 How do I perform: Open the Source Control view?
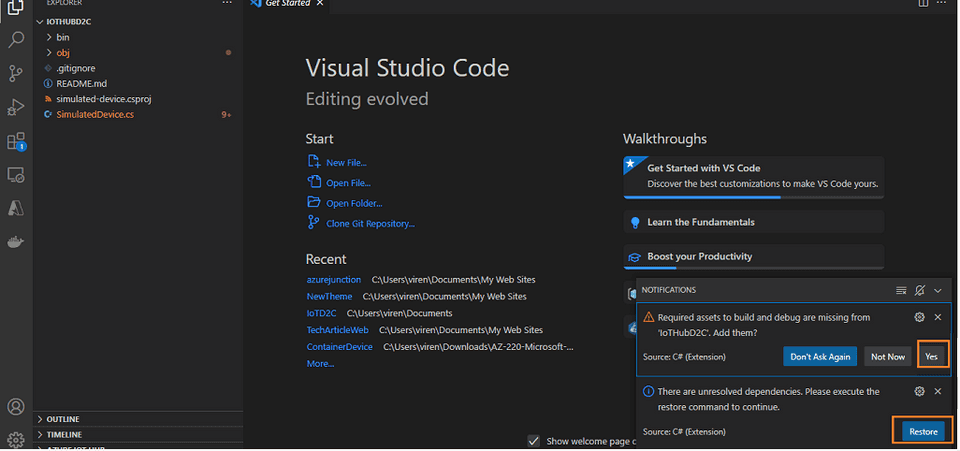tap(15, 74)
